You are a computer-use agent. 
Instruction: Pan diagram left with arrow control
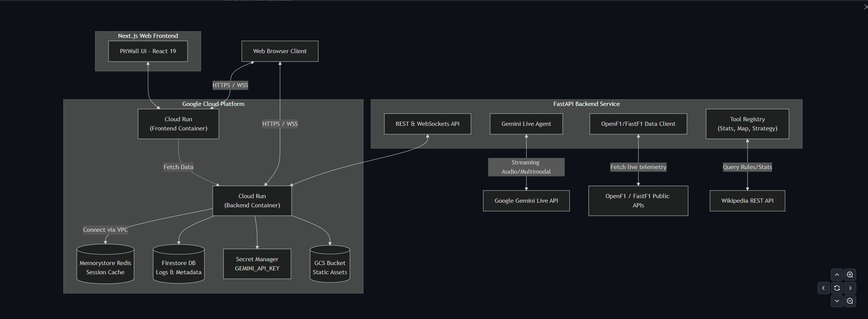point(824,288)
